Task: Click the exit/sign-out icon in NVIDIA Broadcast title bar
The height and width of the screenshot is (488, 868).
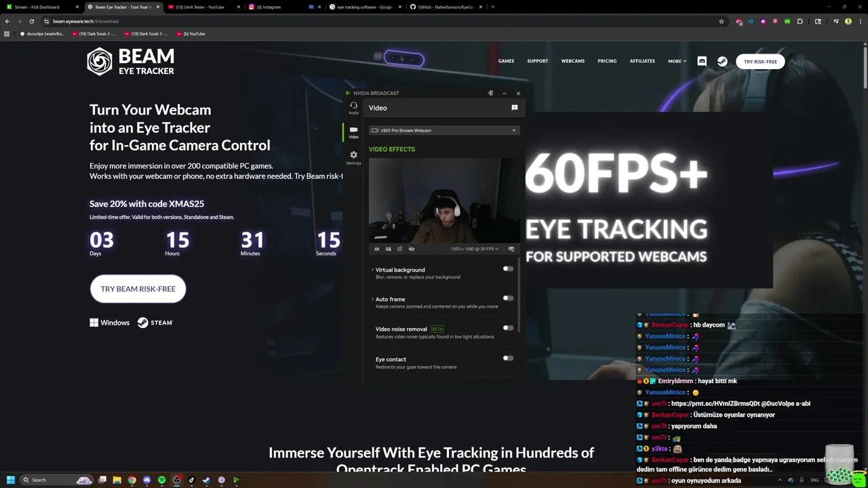Action: pyautogui.click(x=490, y=93)
